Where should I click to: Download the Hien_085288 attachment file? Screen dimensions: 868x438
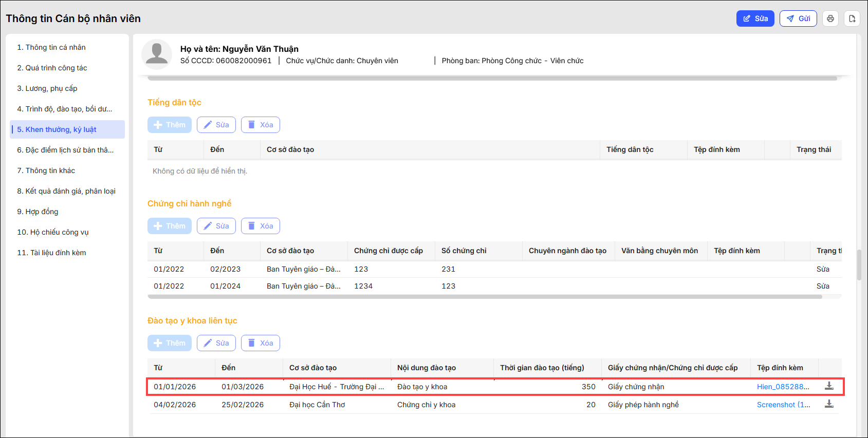(829, 386)
